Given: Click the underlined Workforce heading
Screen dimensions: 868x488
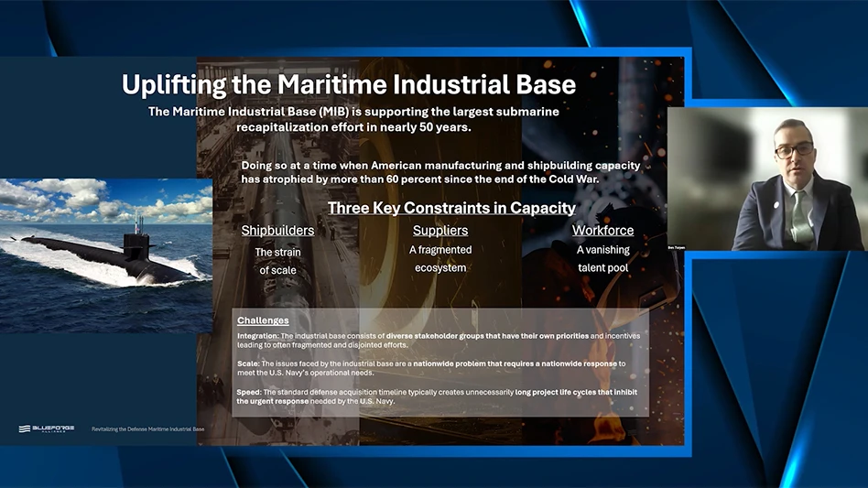Looking at the screenshot, I should 602,231.
